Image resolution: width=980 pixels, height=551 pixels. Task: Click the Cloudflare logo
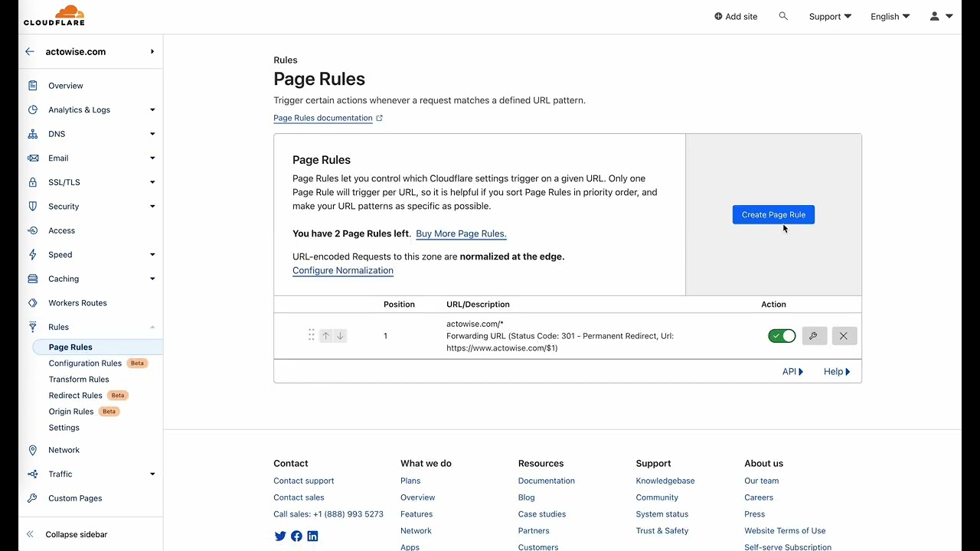54,15
